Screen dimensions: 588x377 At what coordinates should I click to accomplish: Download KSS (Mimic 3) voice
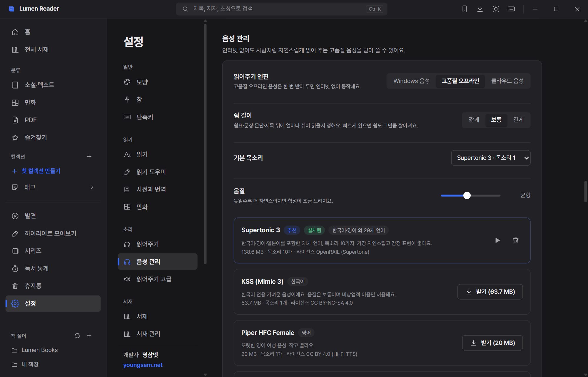pos(490,292)
